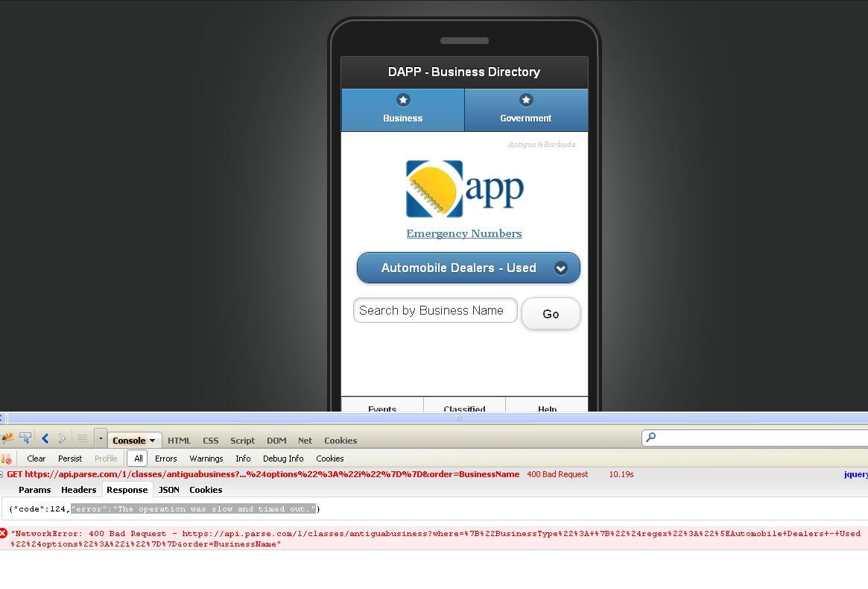Click the DAPP app logo image
This screenshot has height=589, width=868.
464,189
